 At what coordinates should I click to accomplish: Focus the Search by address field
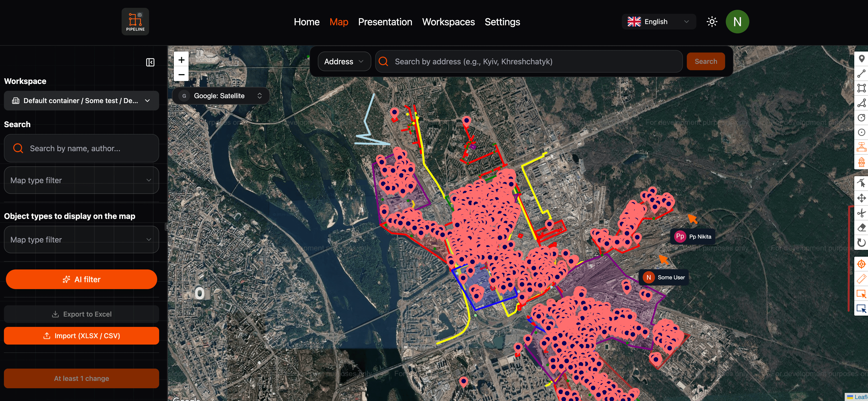[529, 62]
